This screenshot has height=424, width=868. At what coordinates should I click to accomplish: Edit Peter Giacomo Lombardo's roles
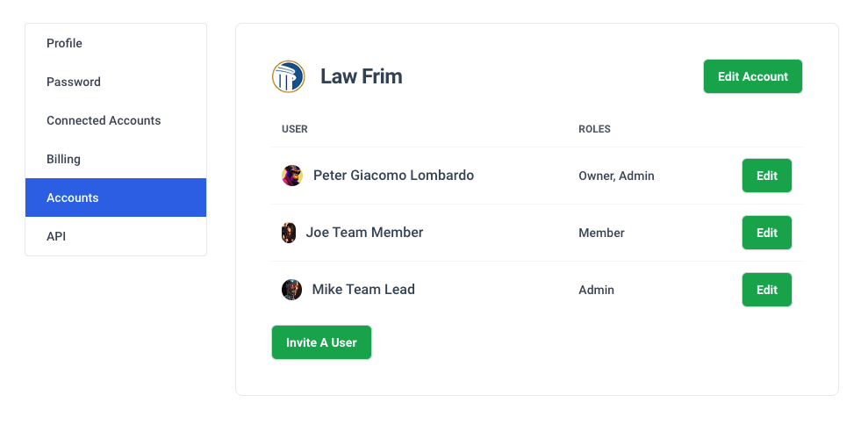click(767, 176)
